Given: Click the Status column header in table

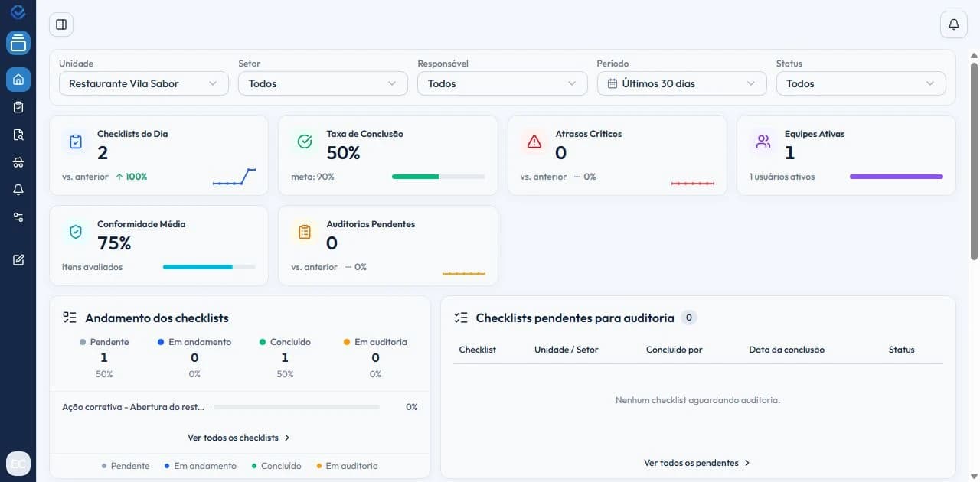Looking at the screenshot, I should point(902,350).
